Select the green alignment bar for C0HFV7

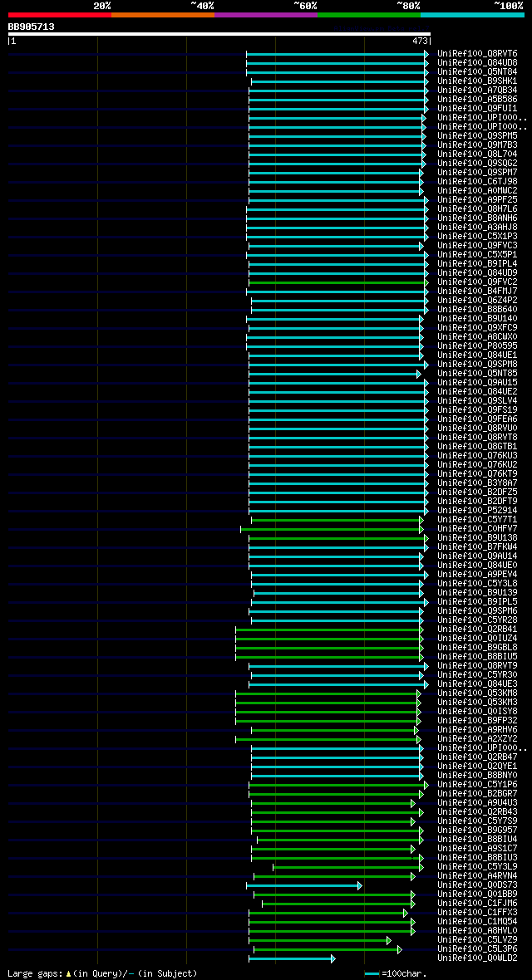pos(332,529)
